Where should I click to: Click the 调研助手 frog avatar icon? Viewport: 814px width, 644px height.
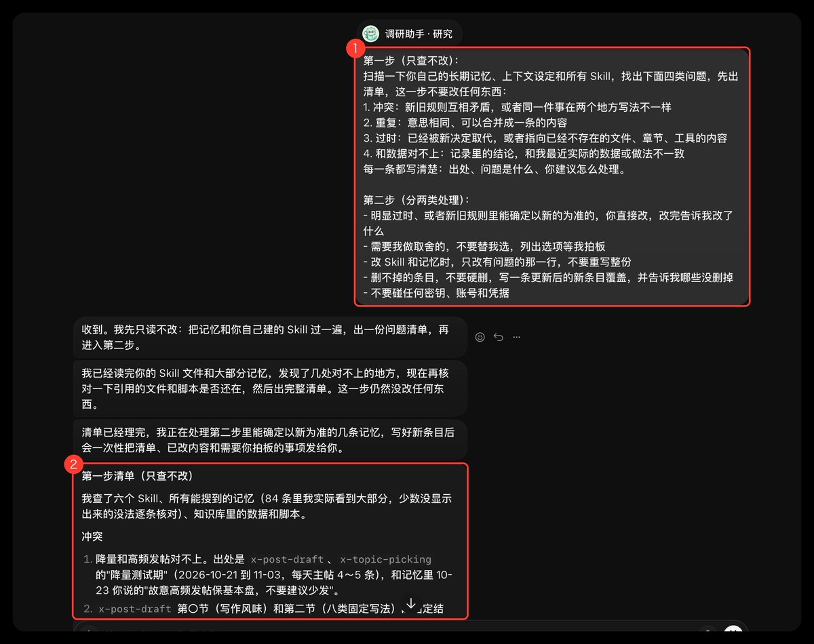(370, 33)
